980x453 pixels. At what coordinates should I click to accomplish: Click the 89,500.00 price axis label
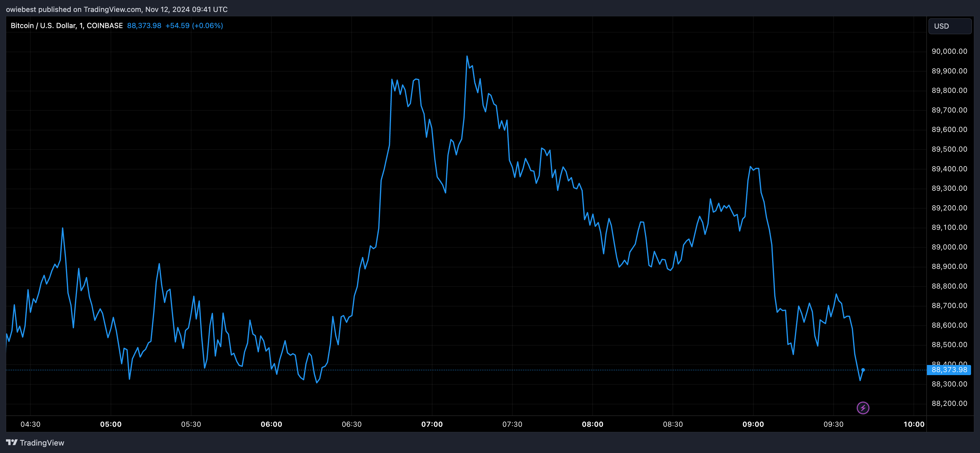coord(949,149)
